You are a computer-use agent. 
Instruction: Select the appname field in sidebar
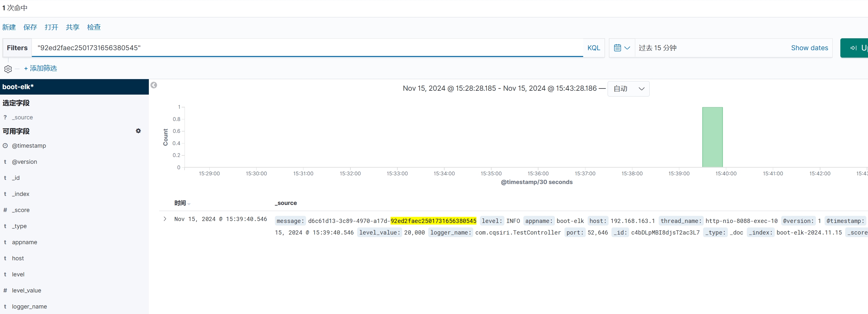pyautogui.click(x=25, y=242)
